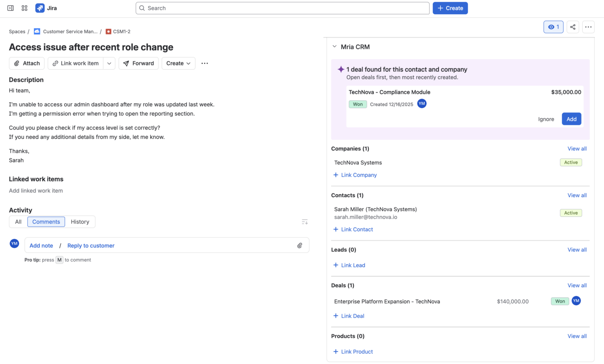This screenshot has width=604, height=364.
Task: Click Reply to customer link
Action: 91,246
